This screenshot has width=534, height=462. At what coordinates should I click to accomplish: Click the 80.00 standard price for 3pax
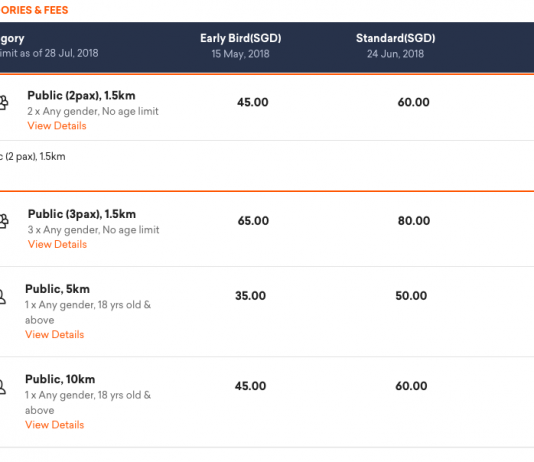[x=414, y=221]
